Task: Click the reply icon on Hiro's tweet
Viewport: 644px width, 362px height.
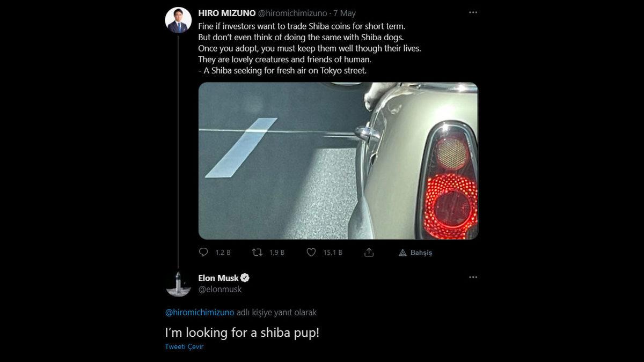Action: pos(203,252)
